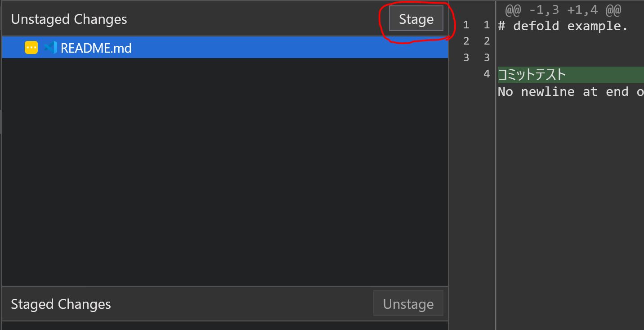644x330 pixels.
Task: Click old line number 3 in diff gutter
Action: 466,58
